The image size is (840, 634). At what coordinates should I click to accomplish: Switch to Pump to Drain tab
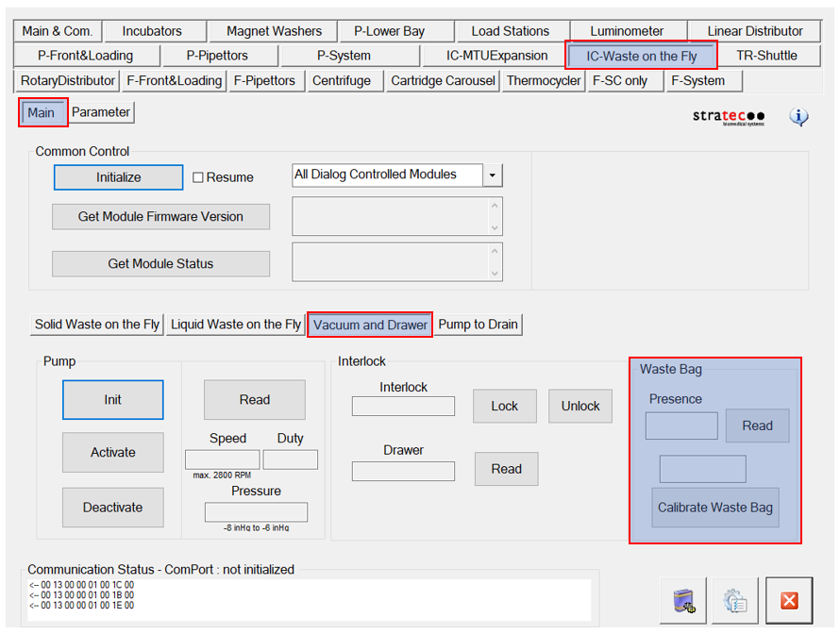pyautogui.click(x=479, y=325)
